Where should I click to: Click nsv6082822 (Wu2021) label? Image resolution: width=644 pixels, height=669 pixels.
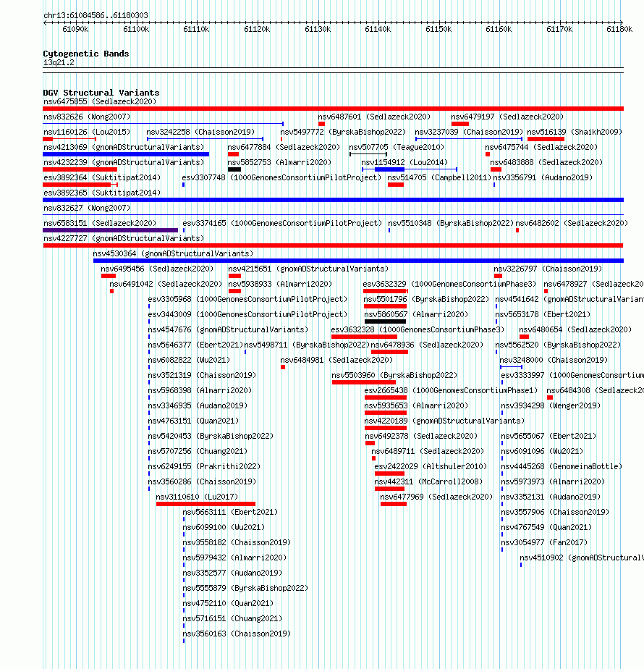[x=189, y=361]
